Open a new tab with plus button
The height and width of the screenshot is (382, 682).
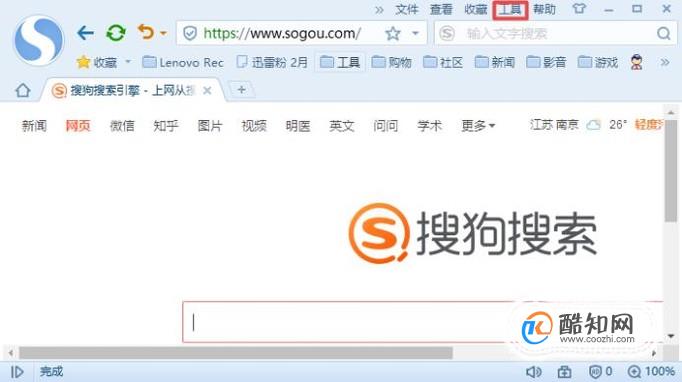pos(241,90)
